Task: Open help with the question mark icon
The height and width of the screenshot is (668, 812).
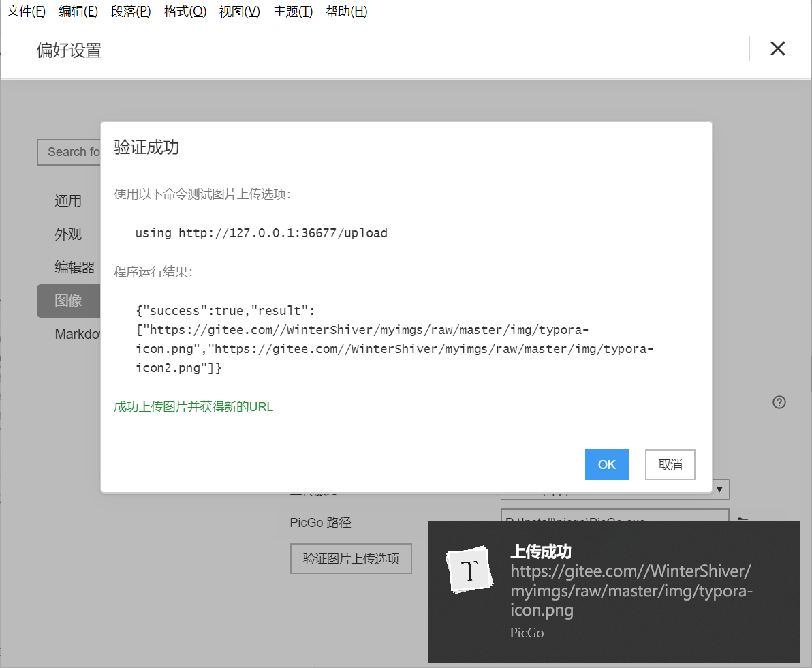Action: [x=779, y=402]
